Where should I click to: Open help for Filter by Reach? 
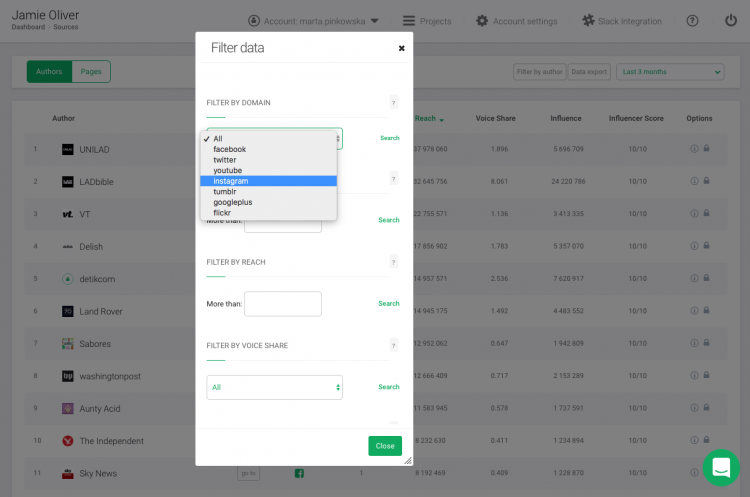pos(394,262)
